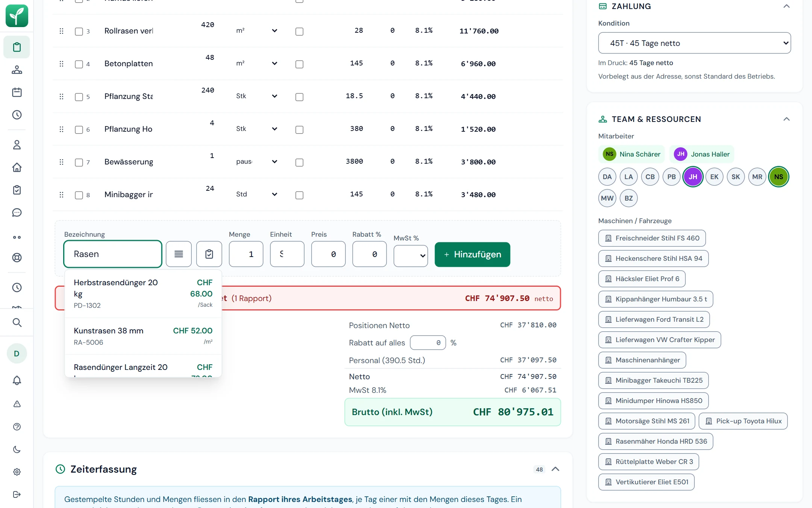Tick the row checkbox for Bewässerung
The height and width of the screenshot is (508, 812).
(x=79, y=162)
